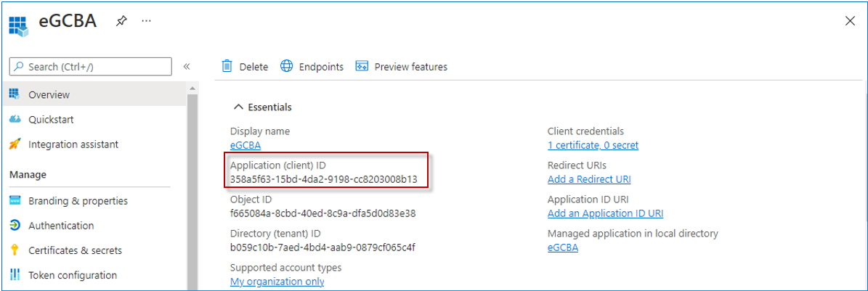This screenshot has width=868, height=291.
Task: Open the Authentication page
Action: click(x=61, y=226)
